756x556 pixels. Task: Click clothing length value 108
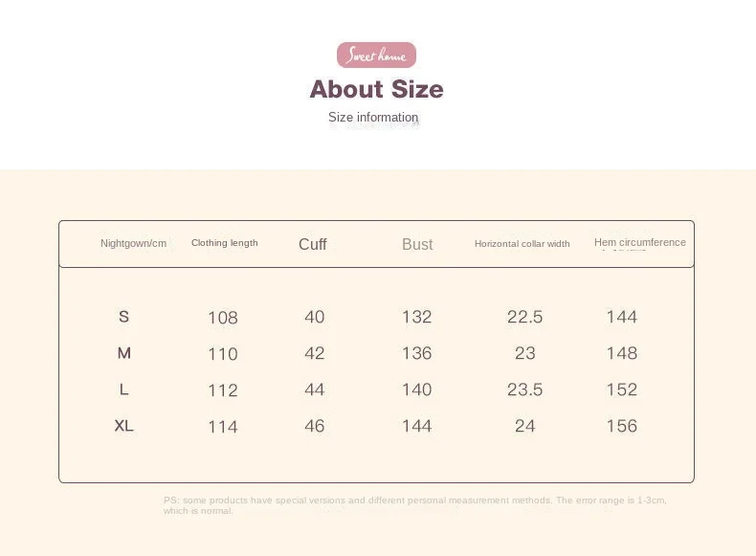pyautogui.click(x=223, y=318)
